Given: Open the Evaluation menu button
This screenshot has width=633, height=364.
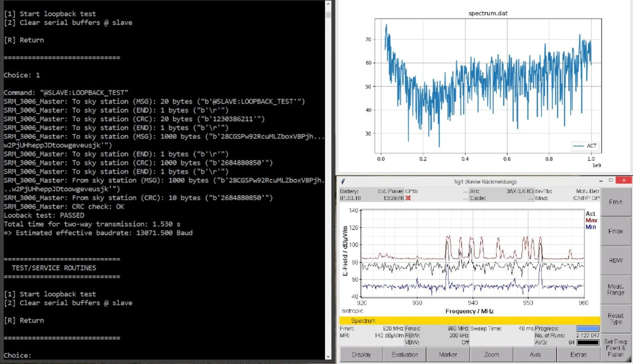Looking at the screenshot, I should click(x=405, y=354).
